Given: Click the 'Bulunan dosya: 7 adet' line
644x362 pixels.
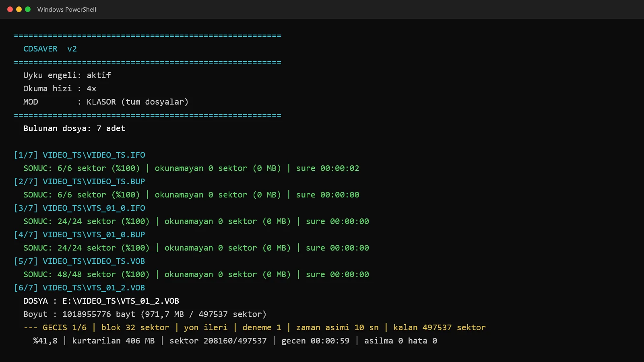Looking at the screenshot, I should point(74,128).
